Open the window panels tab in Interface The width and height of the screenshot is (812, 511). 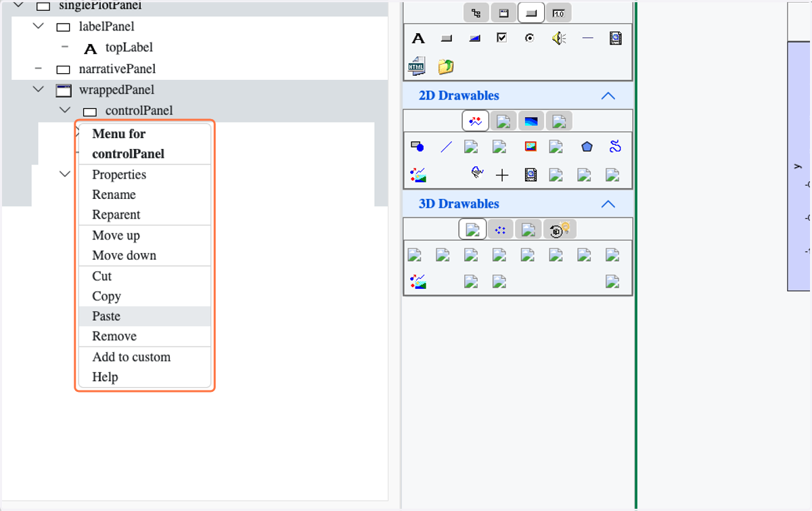[x=503, y=13]
